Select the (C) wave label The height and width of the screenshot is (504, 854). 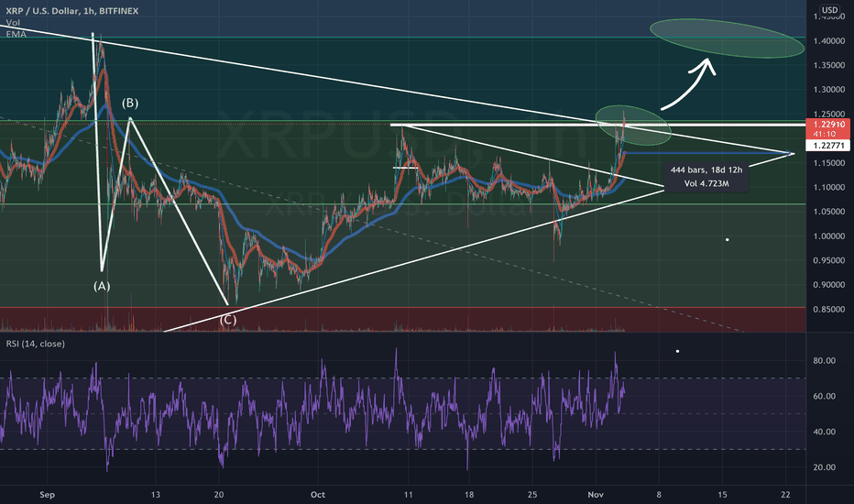227,319
